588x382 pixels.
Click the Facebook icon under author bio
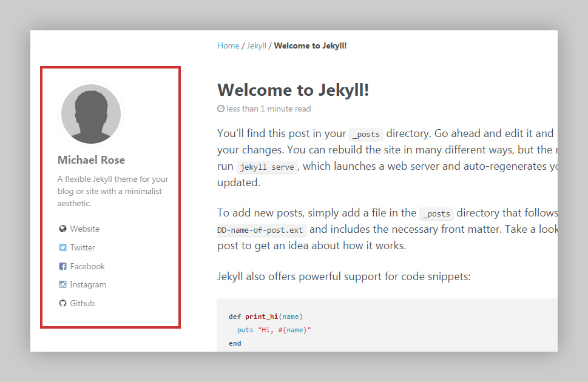(63, 266)
